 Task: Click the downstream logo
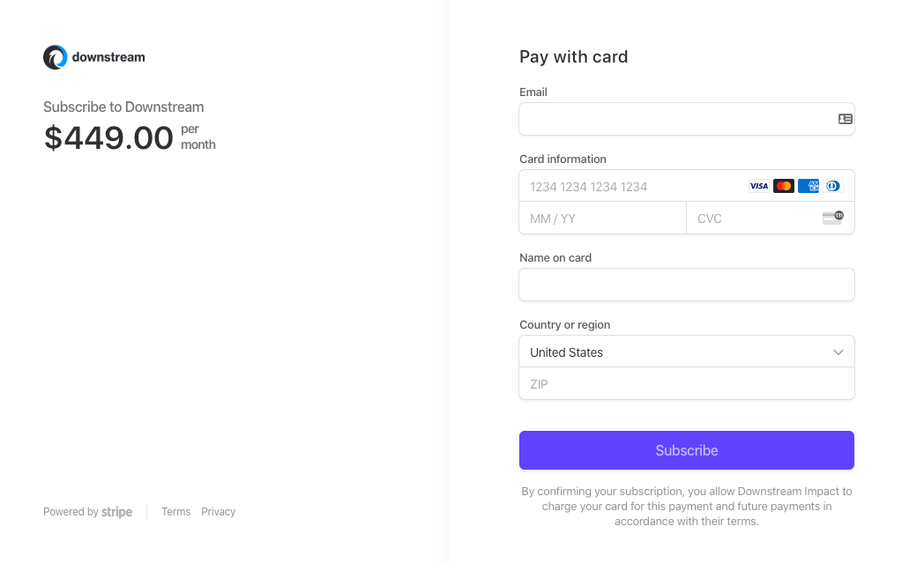[x=93, y=56]
